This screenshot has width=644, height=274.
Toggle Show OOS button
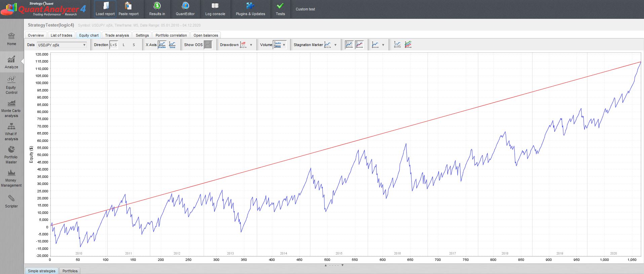(x=208, y=45)
